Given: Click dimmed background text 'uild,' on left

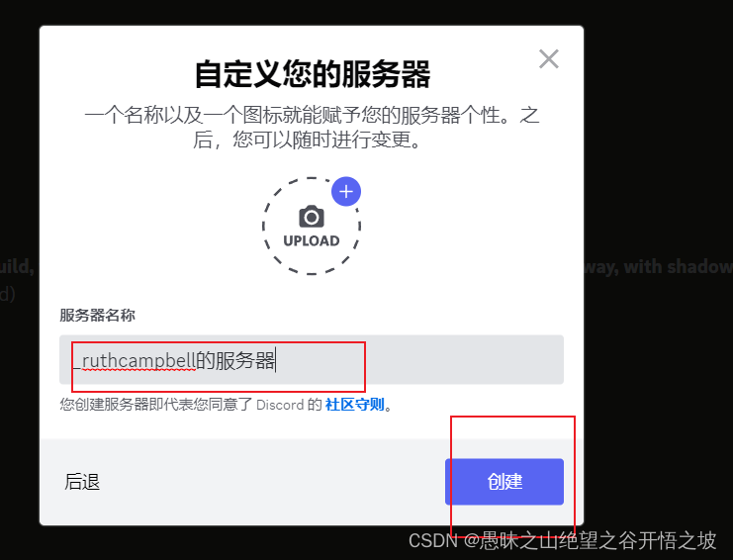Looking at the screenshot, I should [x=17, y=267].
